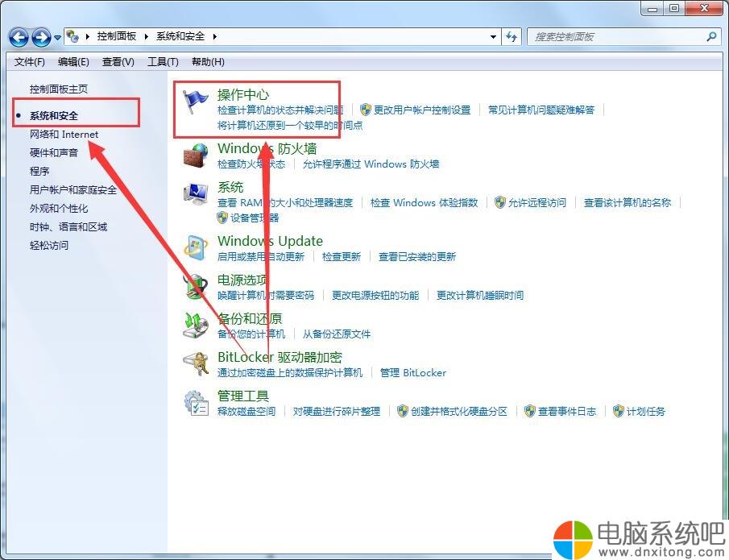
Task: Go forward with the forward arrow button
Action: pos(41,37)
